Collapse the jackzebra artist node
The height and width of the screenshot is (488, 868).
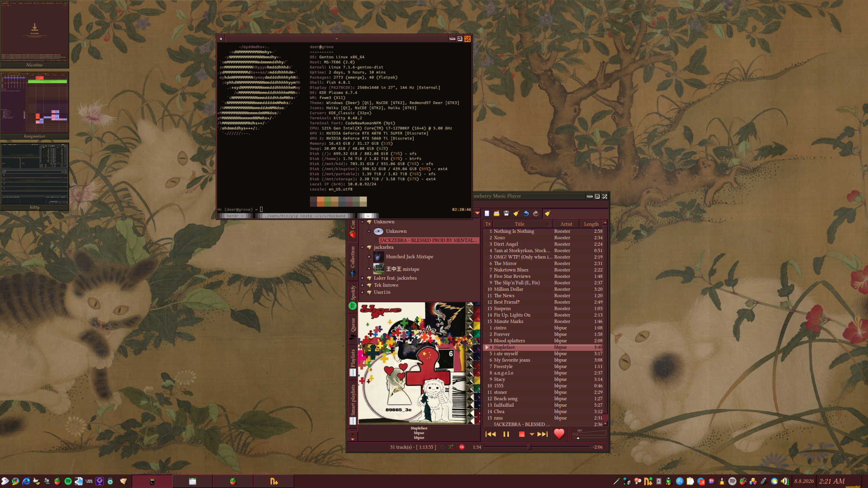(363, 247)
